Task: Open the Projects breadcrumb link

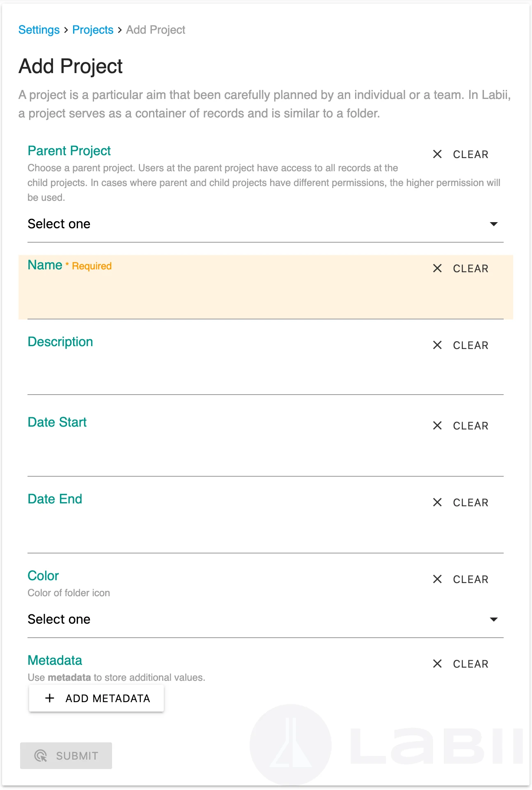Action: point(93,30)
